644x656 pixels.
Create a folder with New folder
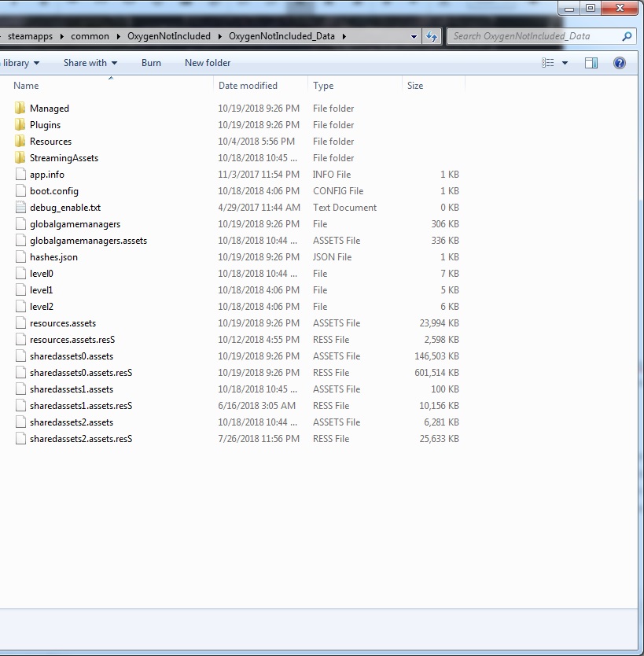point(208,63)
